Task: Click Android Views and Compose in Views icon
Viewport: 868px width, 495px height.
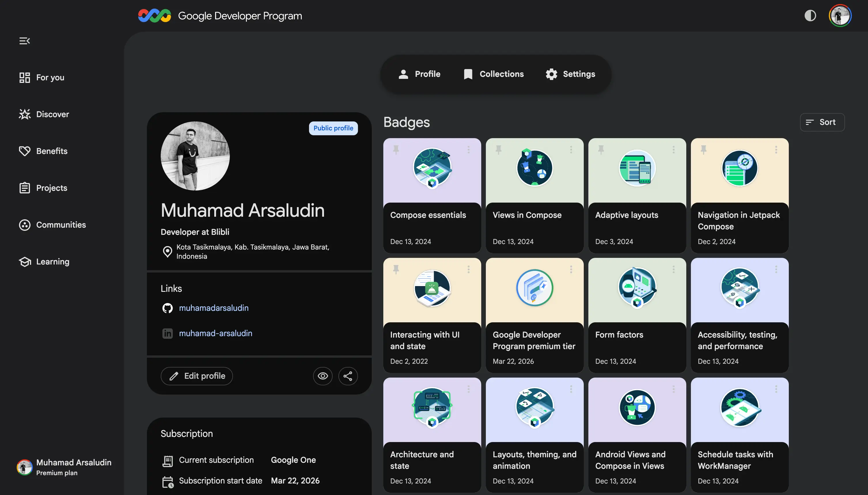Action: tap(637, 408)
